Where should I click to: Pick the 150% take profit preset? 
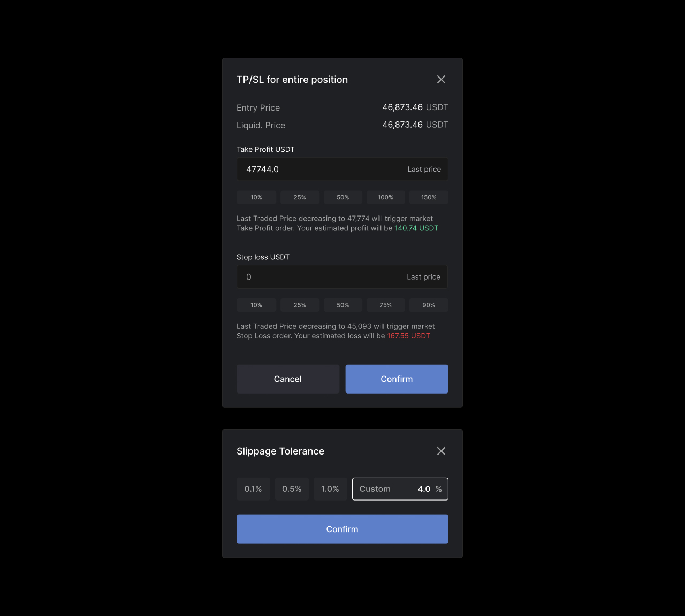(x=428, y=197)
